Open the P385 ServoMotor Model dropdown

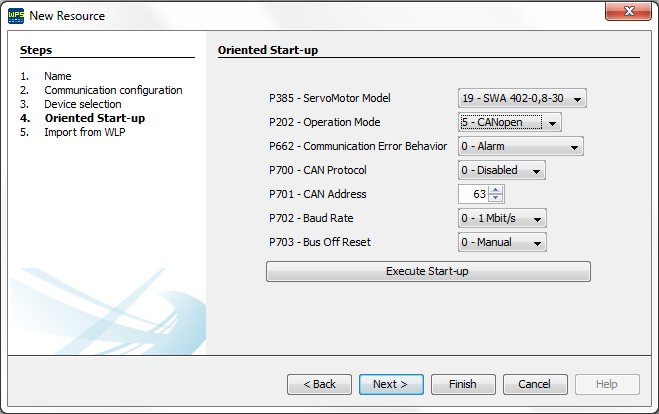tap(522, 98)
